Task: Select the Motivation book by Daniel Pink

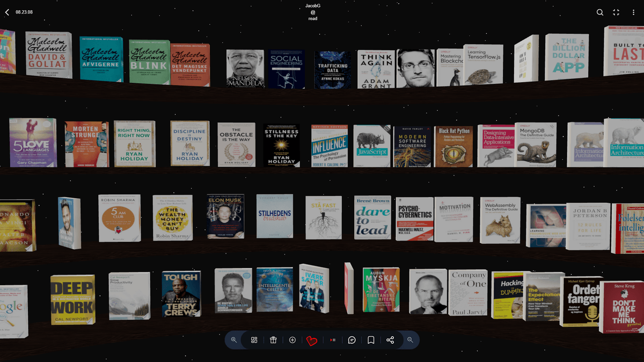Action: pyautogui.click(x=454, y=219)
